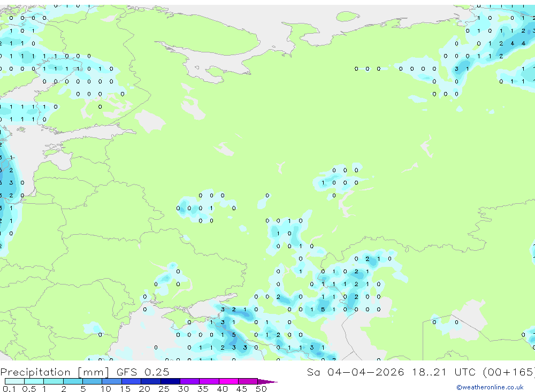The height and width of the screenshot is (392, 535).
Task: Pick the 0.1–0.5 mm legend color box
Action: coord(14,381)
